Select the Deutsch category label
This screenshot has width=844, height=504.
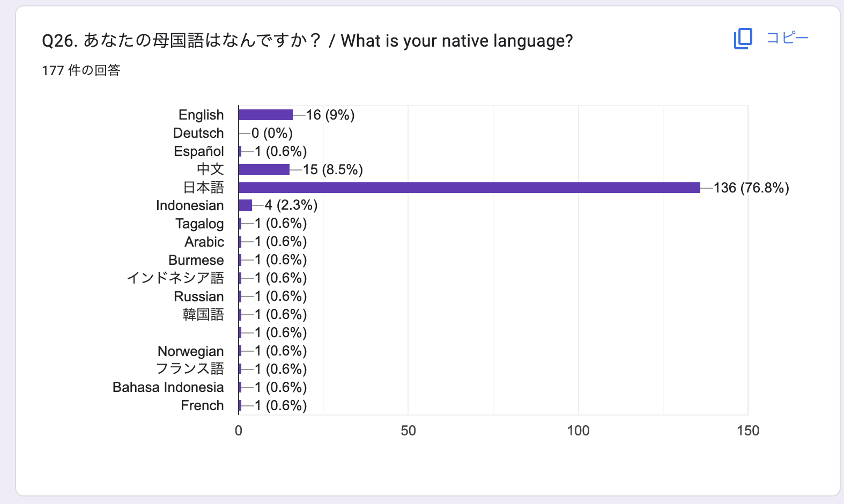(x=198, y=133)
